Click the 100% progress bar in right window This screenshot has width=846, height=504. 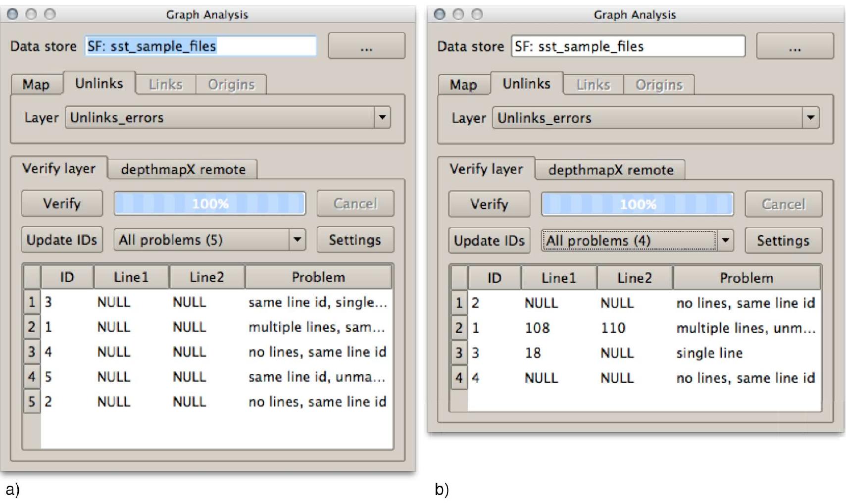tap(638, 204)
